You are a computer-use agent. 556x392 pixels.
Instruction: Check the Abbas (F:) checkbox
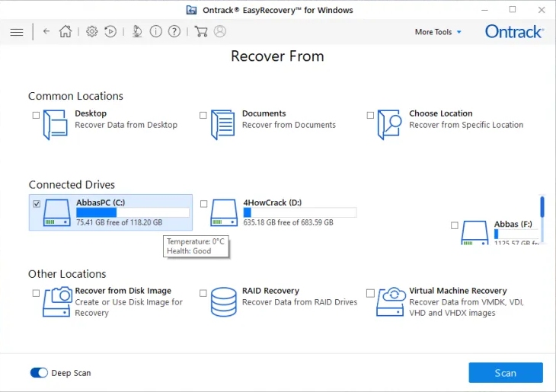(455, 225)
